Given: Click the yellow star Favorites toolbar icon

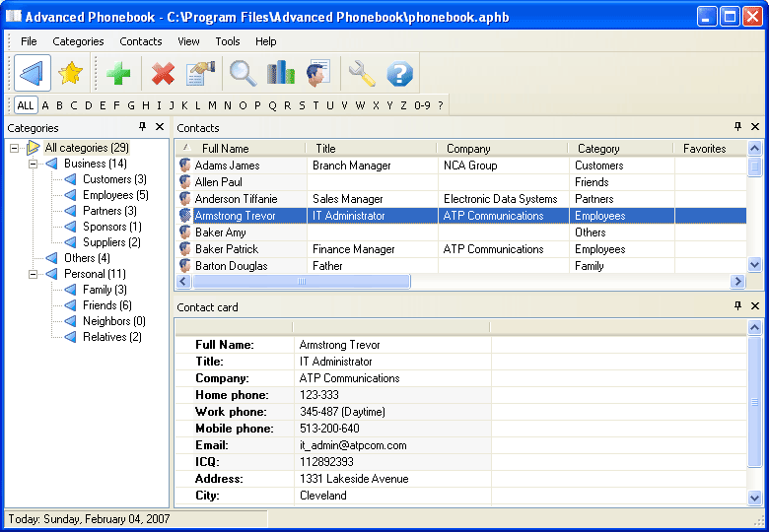Looking at the screenshot, I should point(69,73).
